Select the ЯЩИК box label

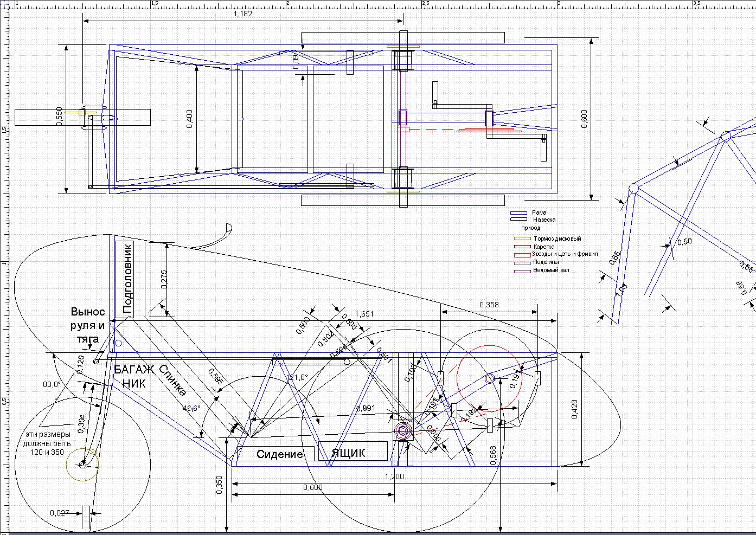click(x=349, y=453)
